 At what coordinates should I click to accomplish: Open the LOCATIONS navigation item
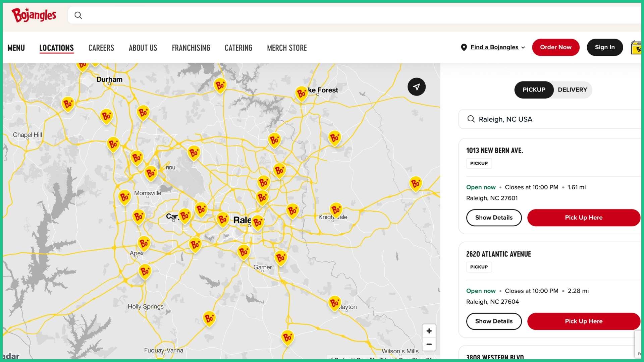click(x=56, y=48)
